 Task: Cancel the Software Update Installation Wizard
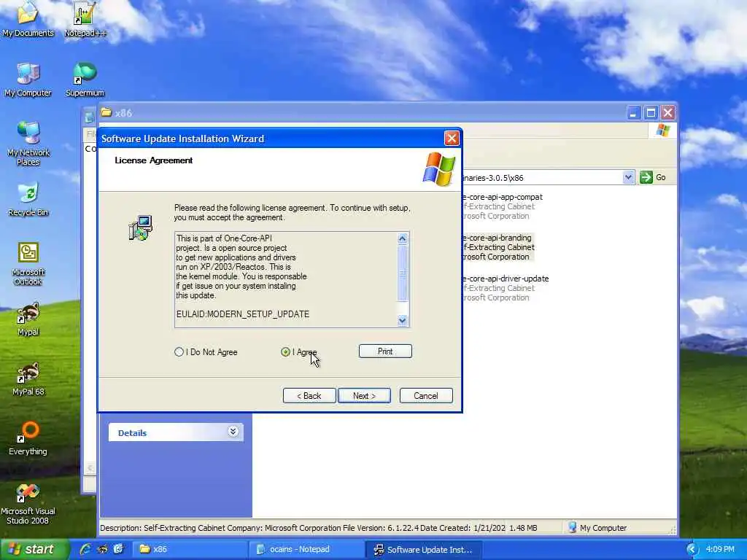click(x=426, y=396)
